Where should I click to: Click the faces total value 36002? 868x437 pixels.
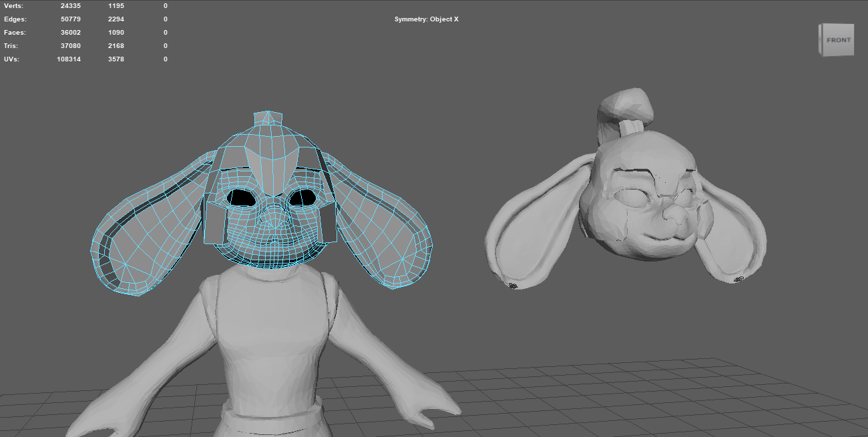coord(70,33)
